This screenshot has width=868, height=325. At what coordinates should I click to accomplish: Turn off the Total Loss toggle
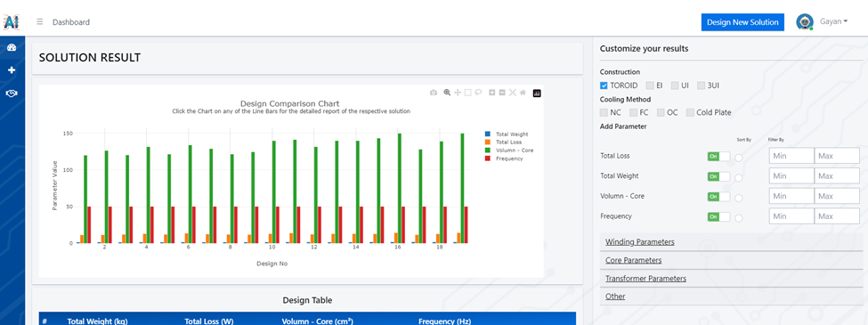[718, 157]
